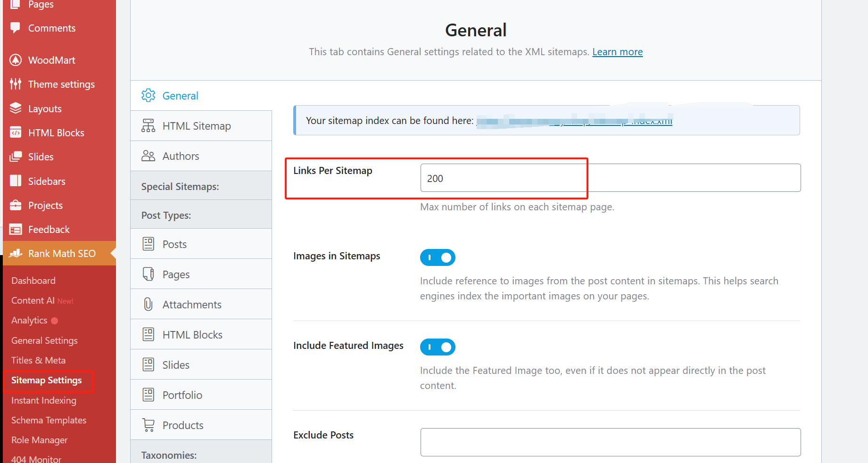Open Instant Indexing submenu item
This screenshot has height=463, width=868.
click(x=44, y=400)
